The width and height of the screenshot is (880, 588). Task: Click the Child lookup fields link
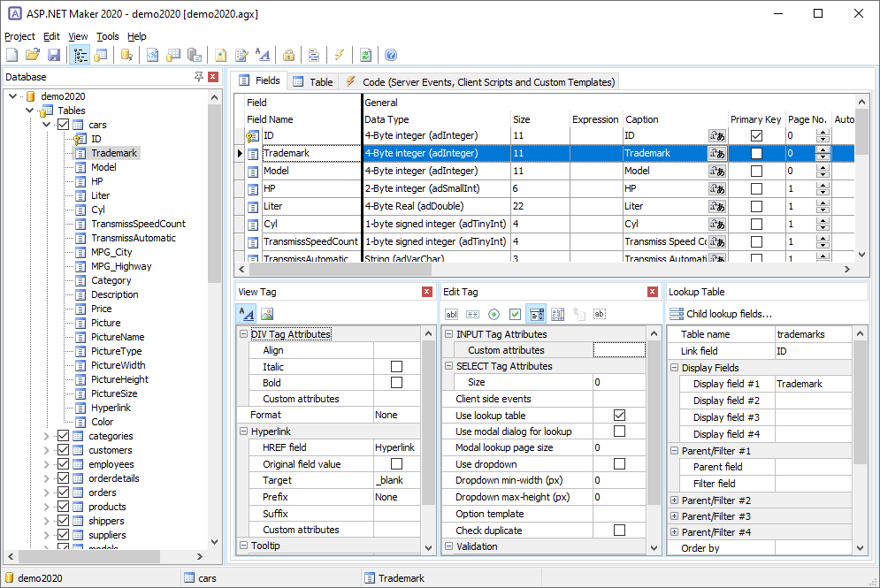(x=728, y=312)
